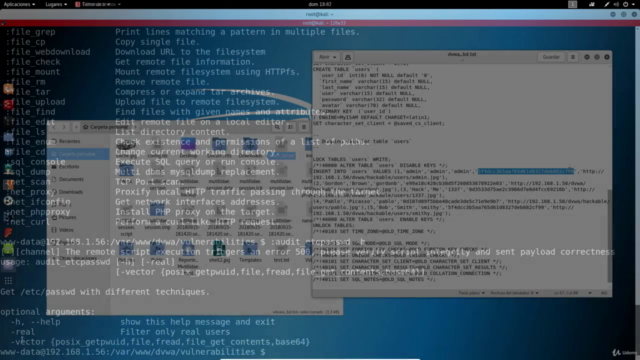The width and height of the screenshot is (640, 360).
Task: Click the UNLOCK TABLES line in gedit
Action: 333,225
